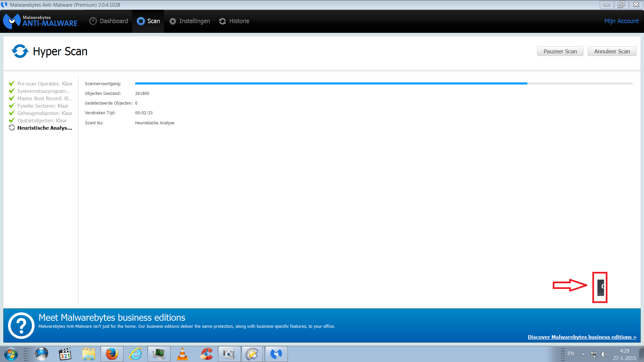Open CCleaner from the taskbar
This screenshot has width=644, height=362.
tap(206, 354)
